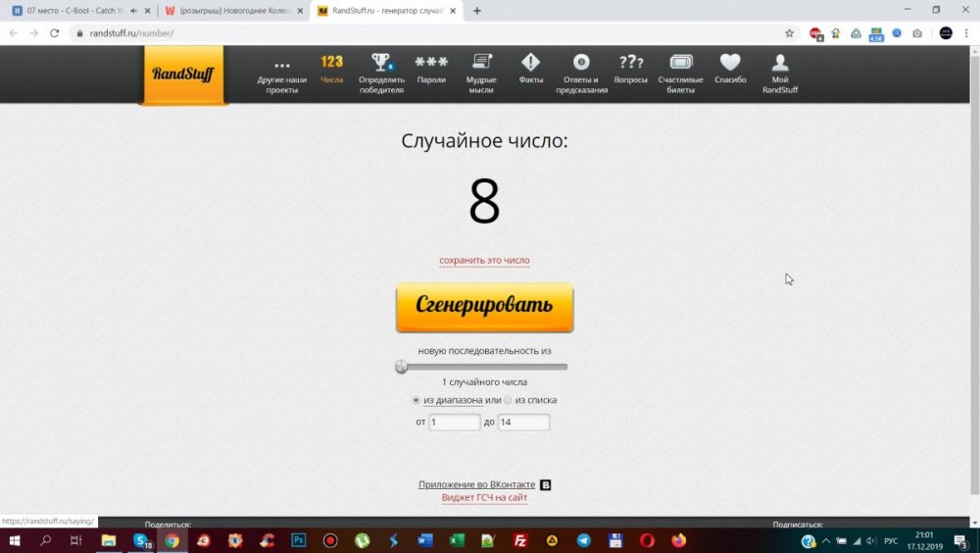This screenshot has width=980, height=553.
Task: Open Windows taskbar search
Action: click(x=45, y=540)
